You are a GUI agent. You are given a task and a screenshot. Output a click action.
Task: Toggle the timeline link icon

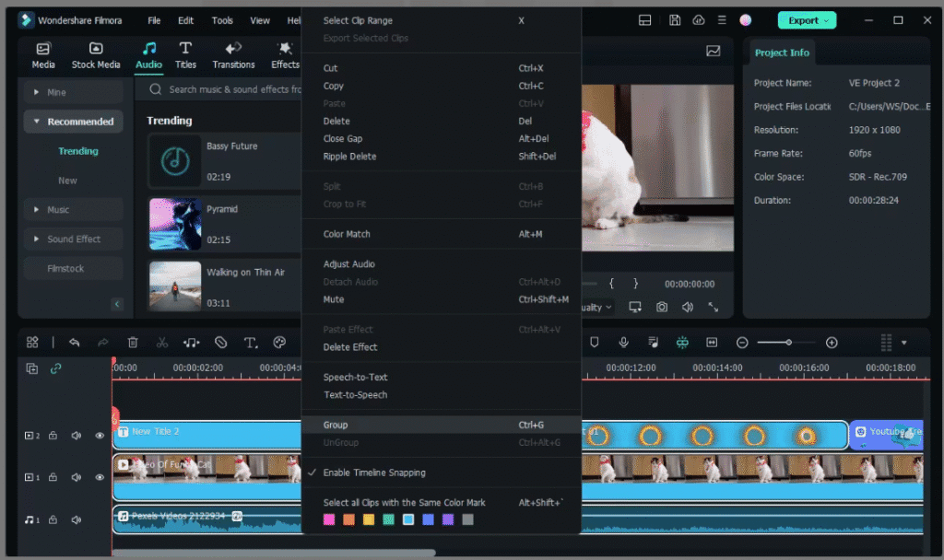[56, 368]
